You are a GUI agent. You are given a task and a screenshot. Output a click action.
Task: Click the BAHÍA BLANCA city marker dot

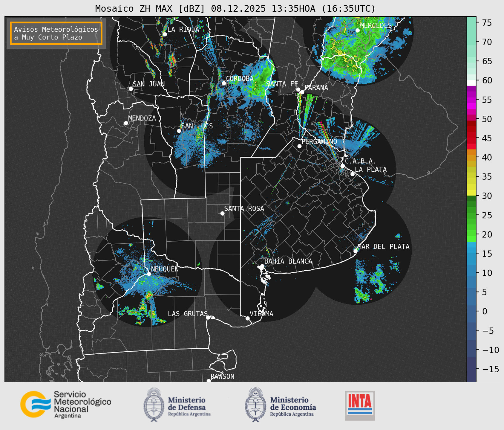click(262, 266)
